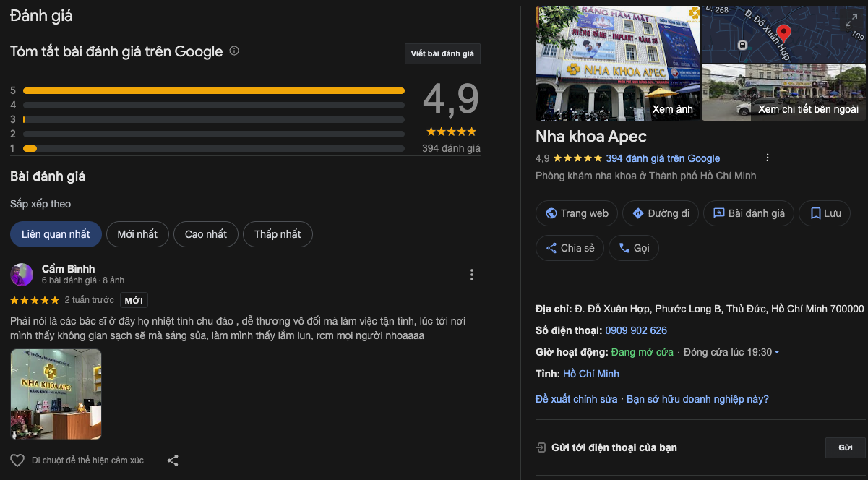Screen dimensions: 868x480
Task: Sort reviews by Thấp nhất
Action: click(278, 234)
